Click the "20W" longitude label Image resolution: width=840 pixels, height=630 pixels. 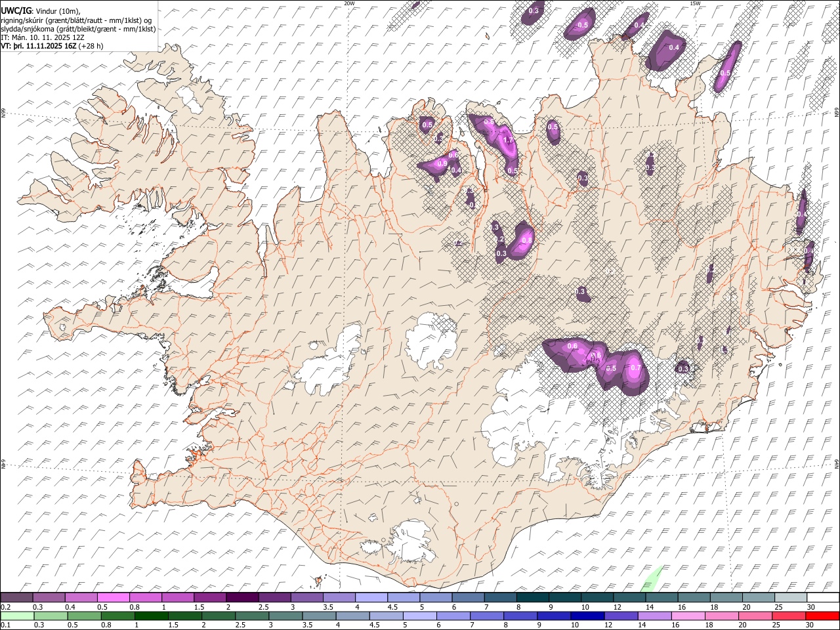(x=349, y=3)
